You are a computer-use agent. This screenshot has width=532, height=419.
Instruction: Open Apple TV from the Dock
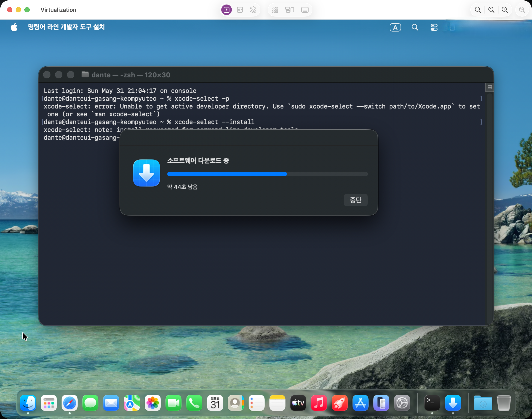(x=298, y=403)
